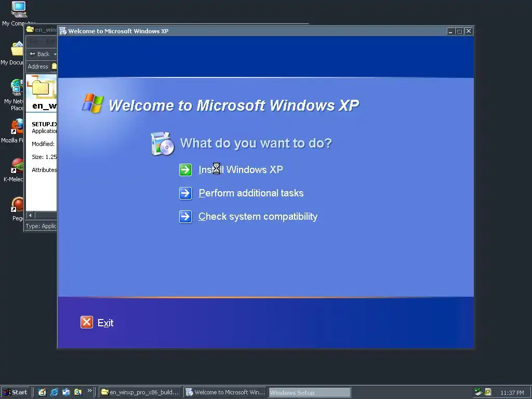Click Back in the Explorer window
The height and width of the screenshot is (399, 532).
click(x=39, y=54)
